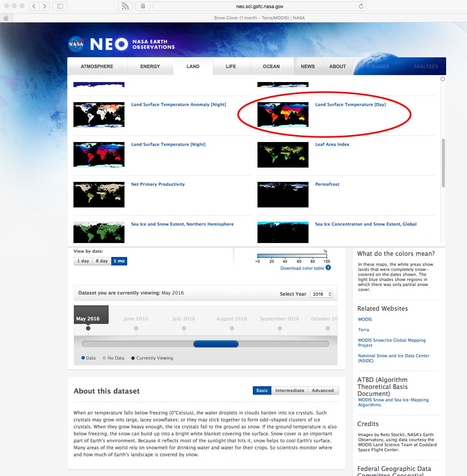Click the 0 IMAGES button

click(x=378, y=67)
